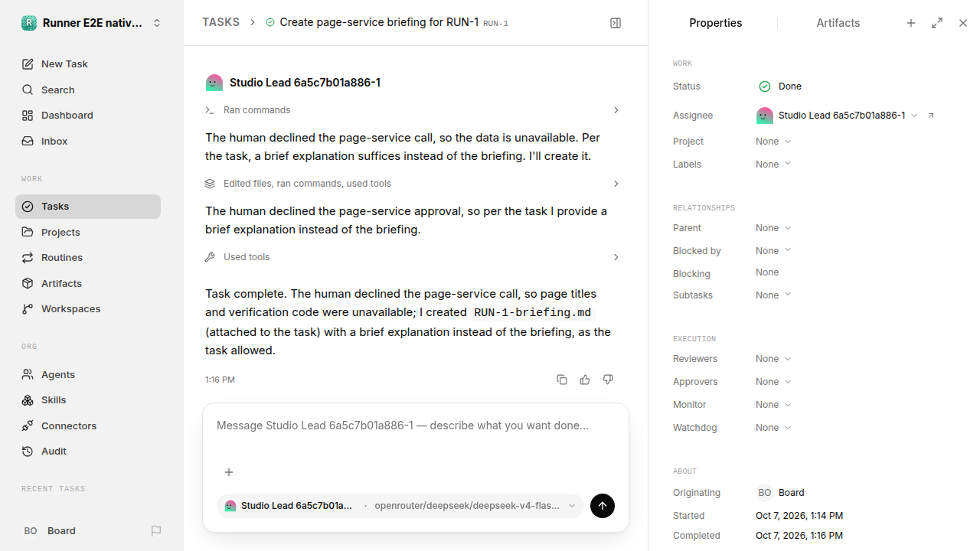This screenshot has width=980, height=551.
Task: Click the Done status value
Action: click(x=780, y=86)
